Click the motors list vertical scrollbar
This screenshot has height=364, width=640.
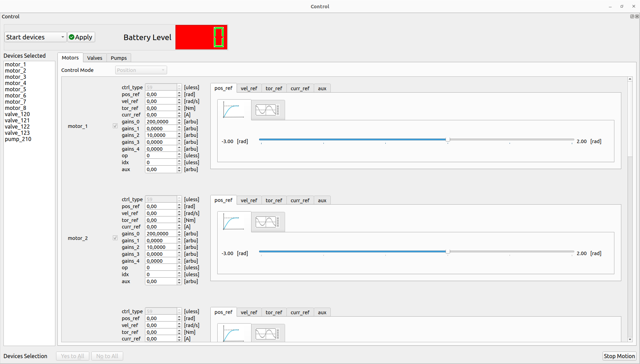(x=630, y=119)
